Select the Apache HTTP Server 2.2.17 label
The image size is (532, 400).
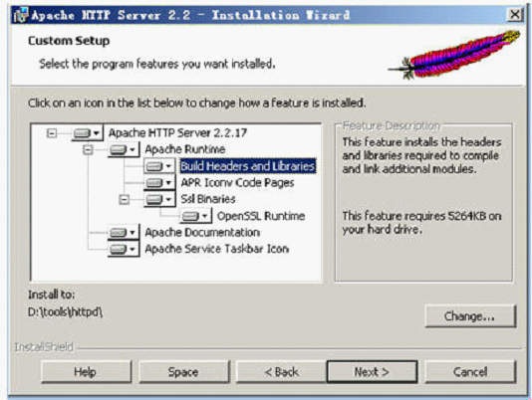[x=177, y=133]
